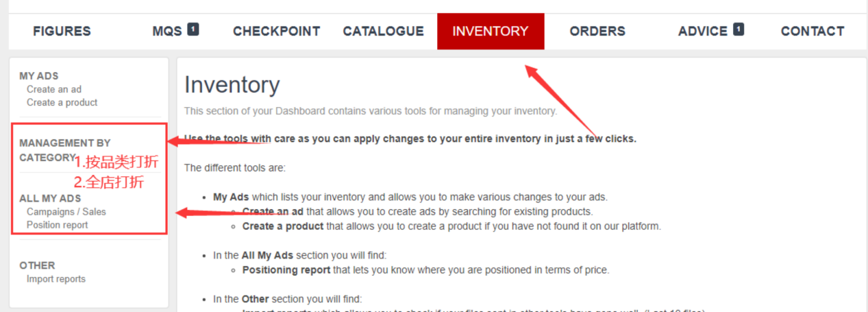Switch to the ADVICE tab
Screen dimensions: 868x312
[702, 31]
